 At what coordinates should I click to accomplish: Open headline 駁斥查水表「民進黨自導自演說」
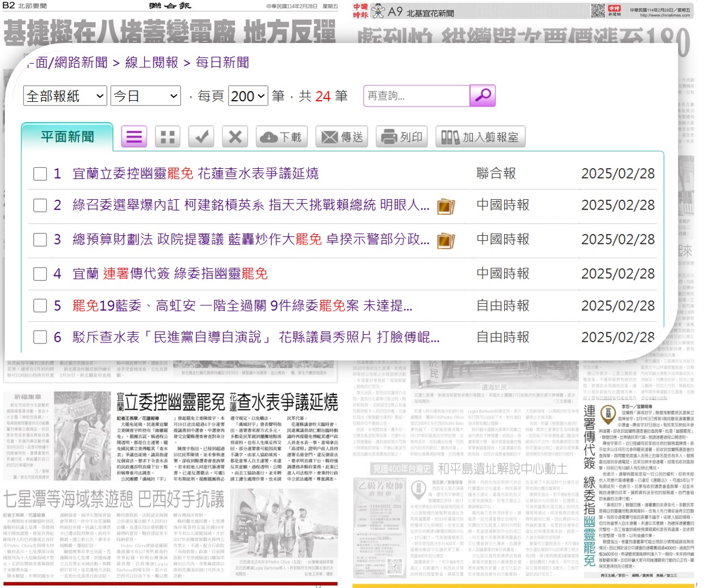pyautogui.click(x=256, y=338)
